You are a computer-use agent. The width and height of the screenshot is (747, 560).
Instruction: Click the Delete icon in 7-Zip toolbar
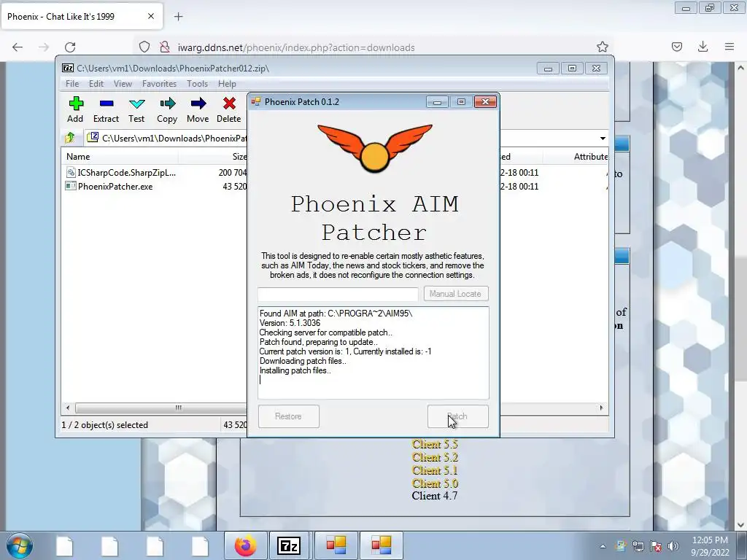(x=229, y=104)
